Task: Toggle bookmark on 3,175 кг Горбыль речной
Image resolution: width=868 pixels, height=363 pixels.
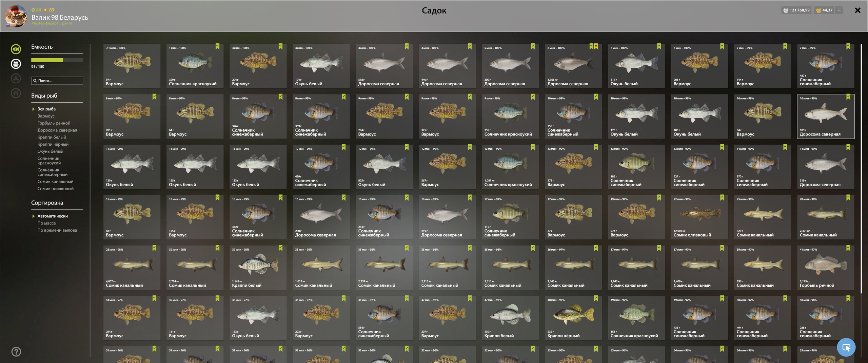Action: 848,248
